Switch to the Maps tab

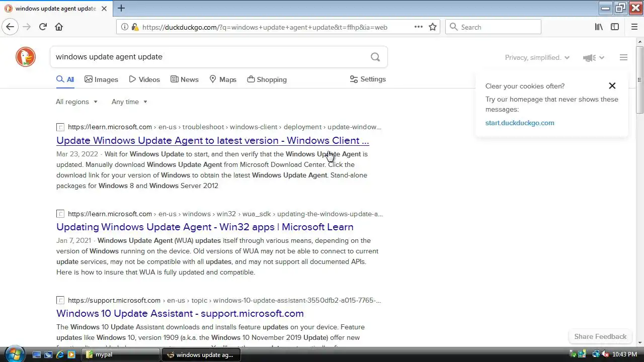click(223, 79)
